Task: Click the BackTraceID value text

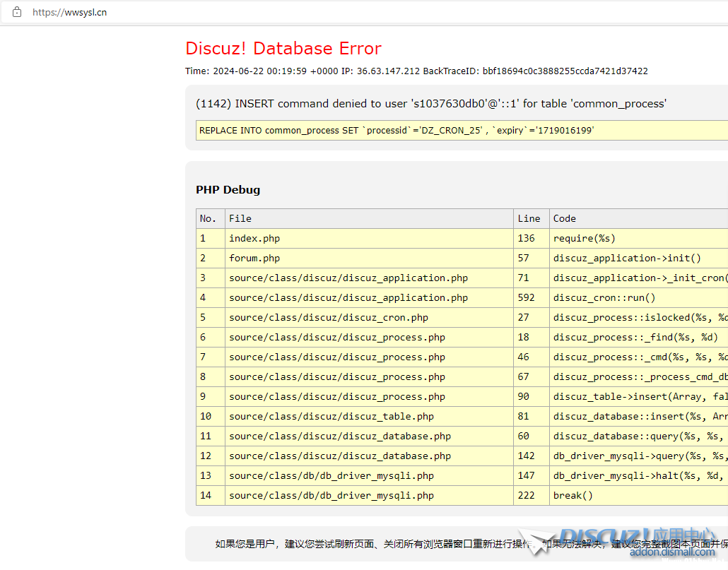Action: pyautogui.click(x=565, y=71)
